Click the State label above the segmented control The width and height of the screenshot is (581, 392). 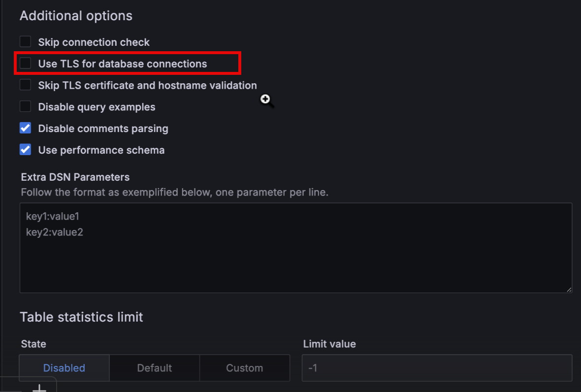(x=33, y=344)
